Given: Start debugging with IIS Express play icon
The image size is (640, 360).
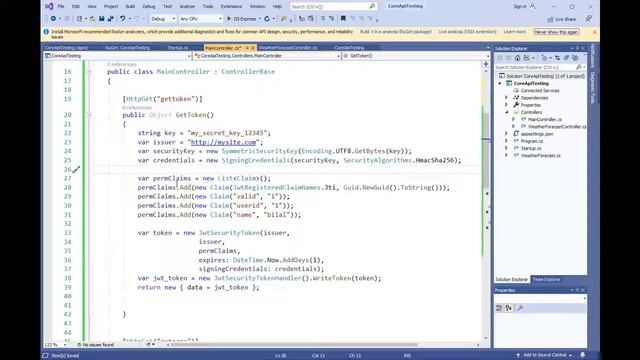Looking at the screenshot, I should coord(229,19).
